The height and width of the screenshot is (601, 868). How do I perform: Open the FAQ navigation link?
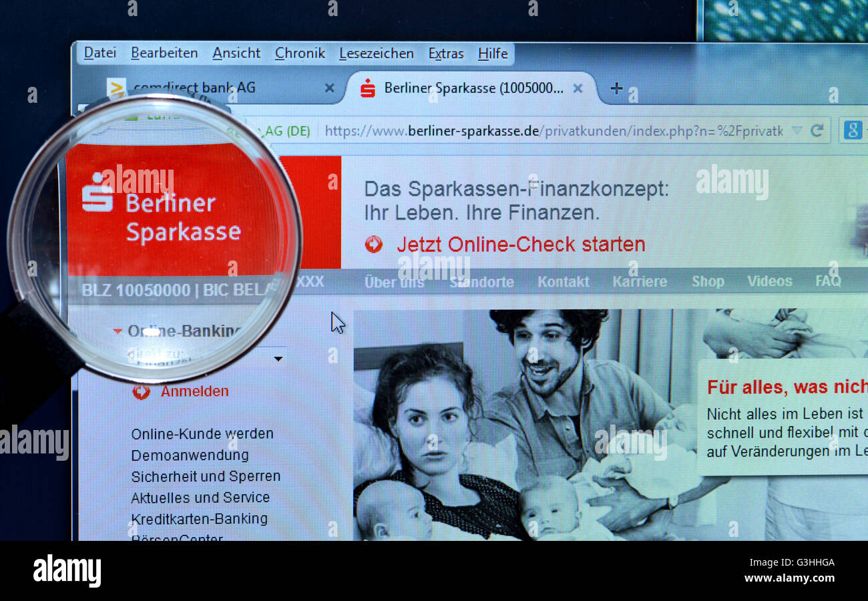pyautogui.click(x=828, y=281)
